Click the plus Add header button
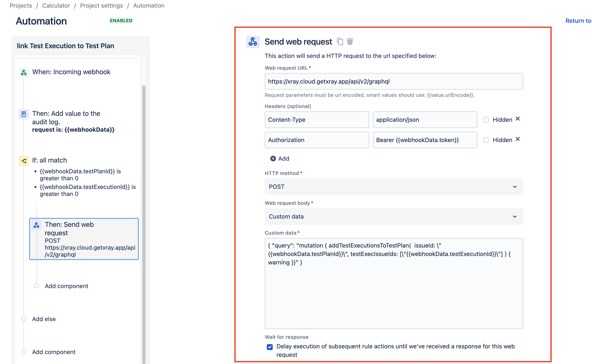The image size is (592, 364). coord(279,158)
